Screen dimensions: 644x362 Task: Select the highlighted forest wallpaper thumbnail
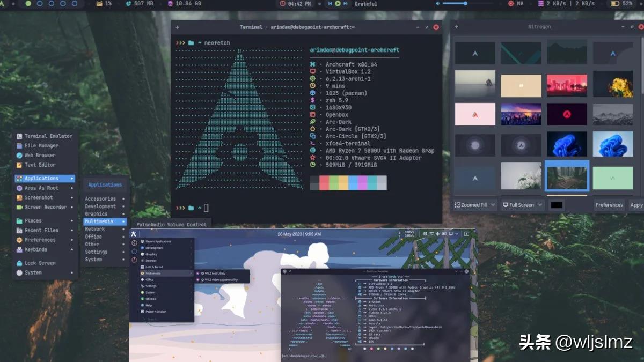click(567, 175)
